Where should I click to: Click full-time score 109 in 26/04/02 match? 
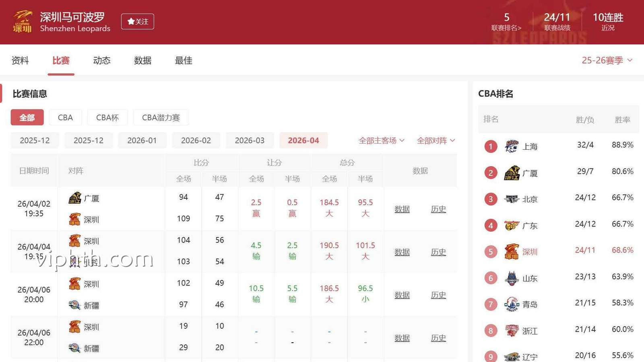pos(184,218)
